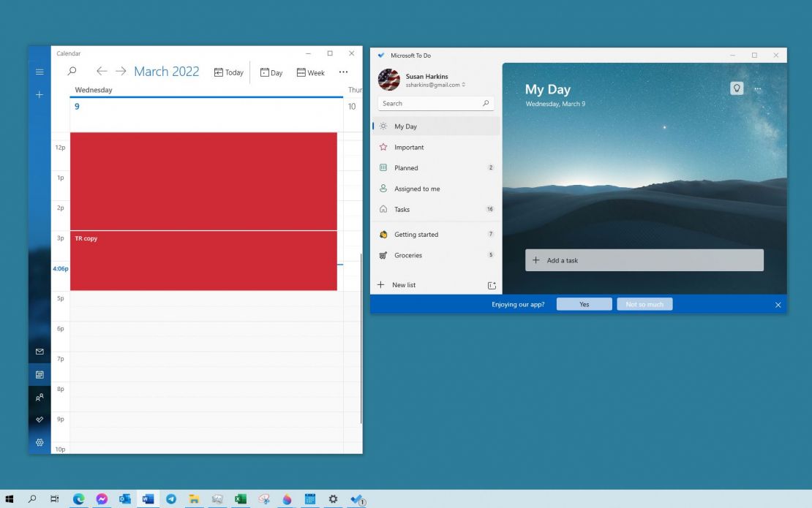Open the My Day options ellipsis
The image size is (812, 508).
coord(759,88)
